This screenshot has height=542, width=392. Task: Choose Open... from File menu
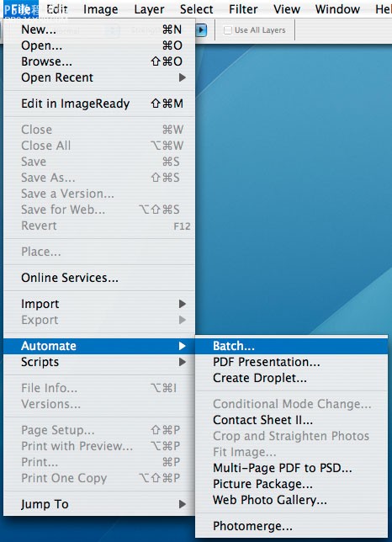(99, 45)
